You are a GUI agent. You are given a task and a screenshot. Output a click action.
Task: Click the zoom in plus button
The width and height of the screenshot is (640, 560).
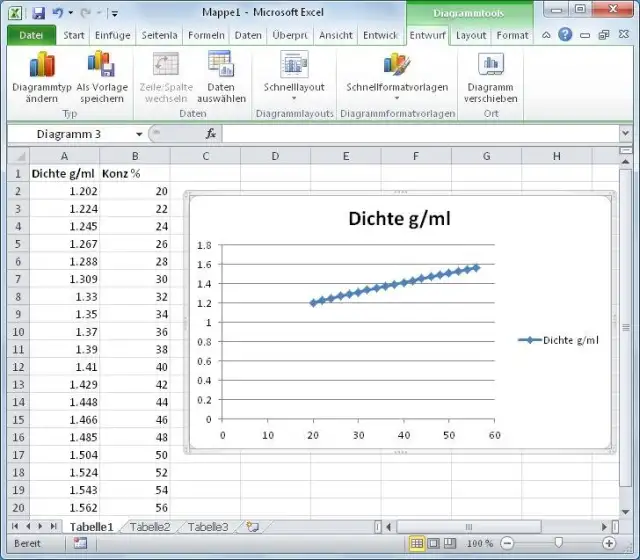click(x=609, y=543)
